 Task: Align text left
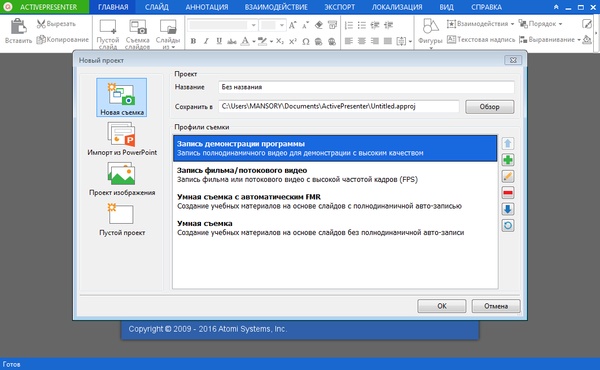349,41
